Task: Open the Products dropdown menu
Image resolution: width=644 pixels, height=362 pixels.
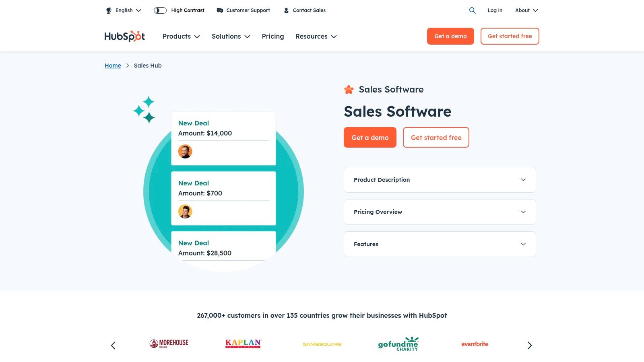Action: click(x=181, y=36)
